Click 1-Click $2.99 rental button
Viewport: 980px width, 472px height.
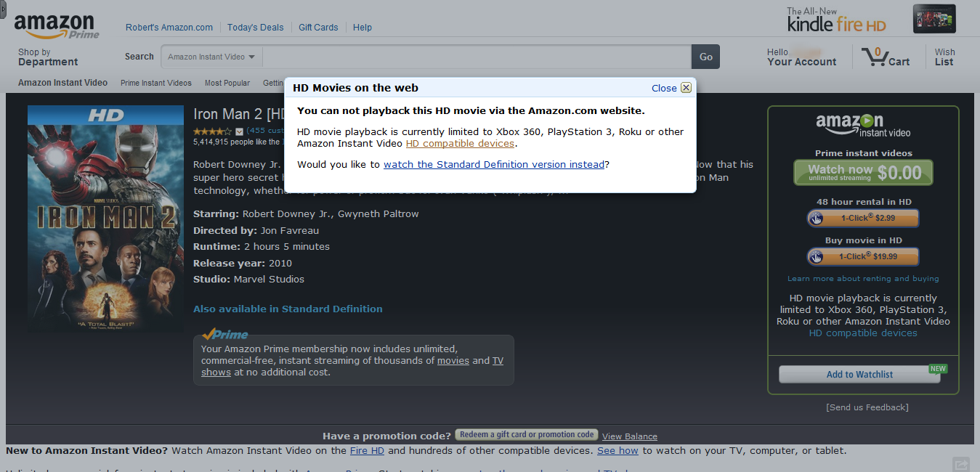pos(863,218)
